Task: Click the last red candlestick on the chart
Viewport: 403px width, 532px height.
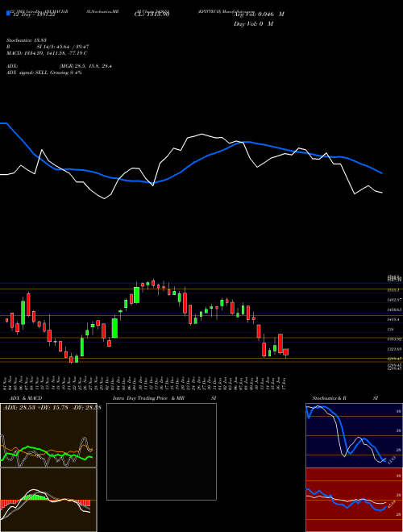Action: (286, 352)
